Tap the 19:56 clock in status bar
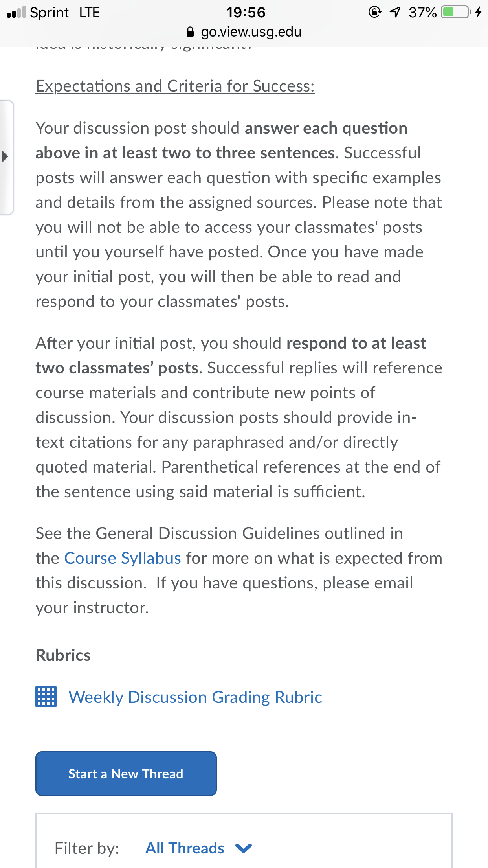This screenshot has width=488, height=868. click(246, 13)
